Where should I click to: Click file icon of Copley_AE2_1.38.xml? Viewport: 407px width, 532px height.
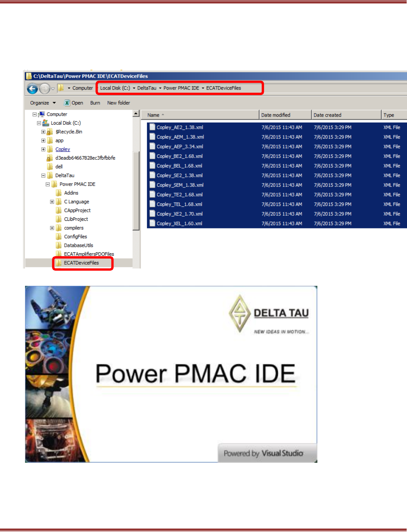click(x=152, y=127)
